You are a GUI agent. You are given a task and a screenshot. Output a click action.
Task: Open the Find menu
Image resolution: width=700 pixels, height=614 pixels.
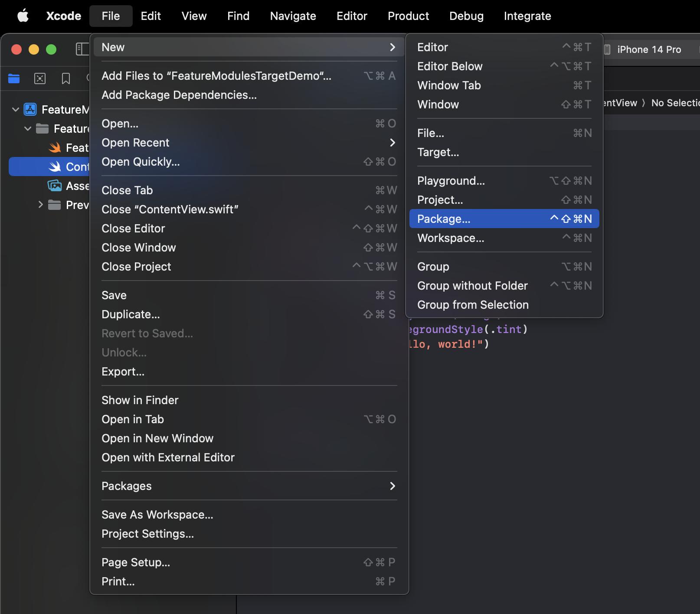click(238, 16)
